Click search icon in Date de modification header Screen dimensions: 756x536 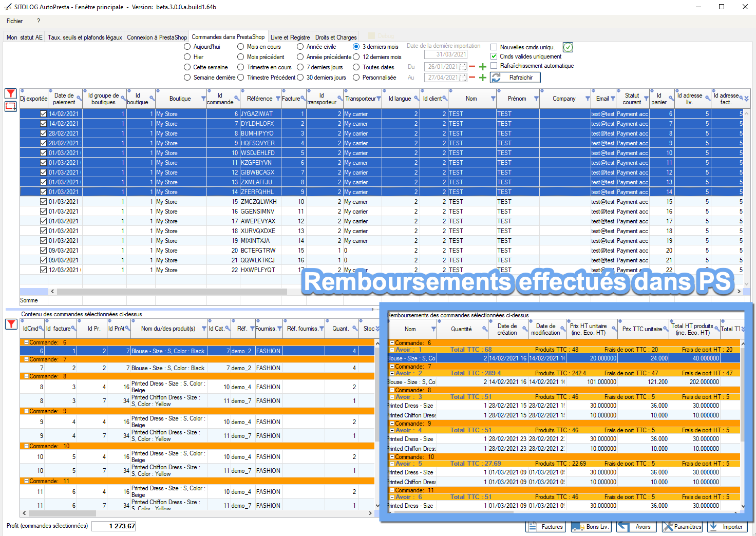[563, 329]
